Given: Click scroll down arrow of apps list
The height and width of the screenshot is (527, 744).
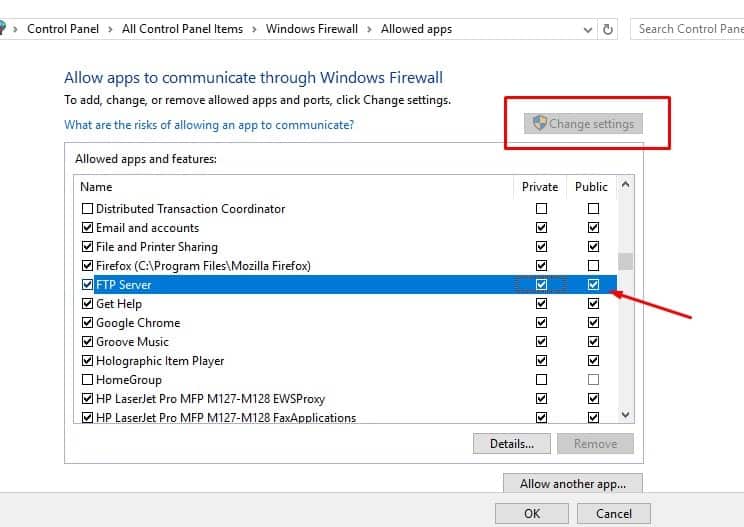Looking at the screenshot, I should [626, 415].
